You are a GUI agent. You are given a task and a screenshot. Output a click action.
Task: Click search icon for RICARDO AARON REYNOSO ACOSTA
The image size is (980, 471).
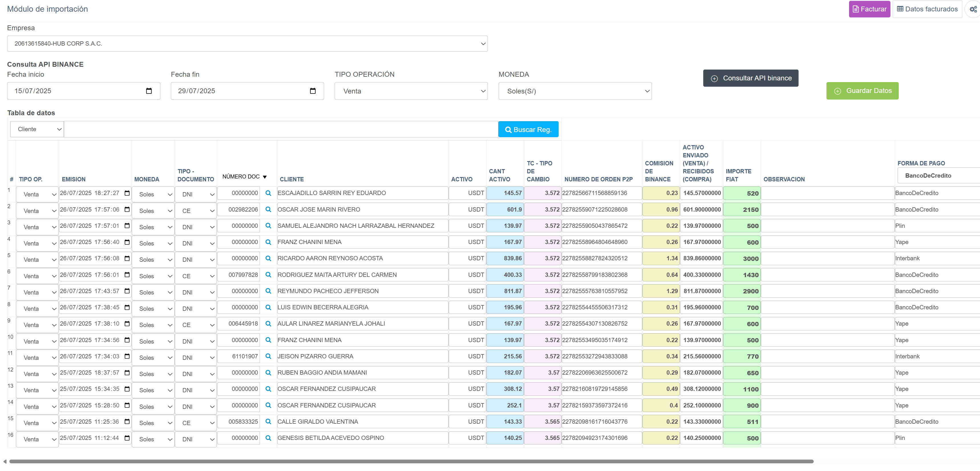tap(268, 259)
